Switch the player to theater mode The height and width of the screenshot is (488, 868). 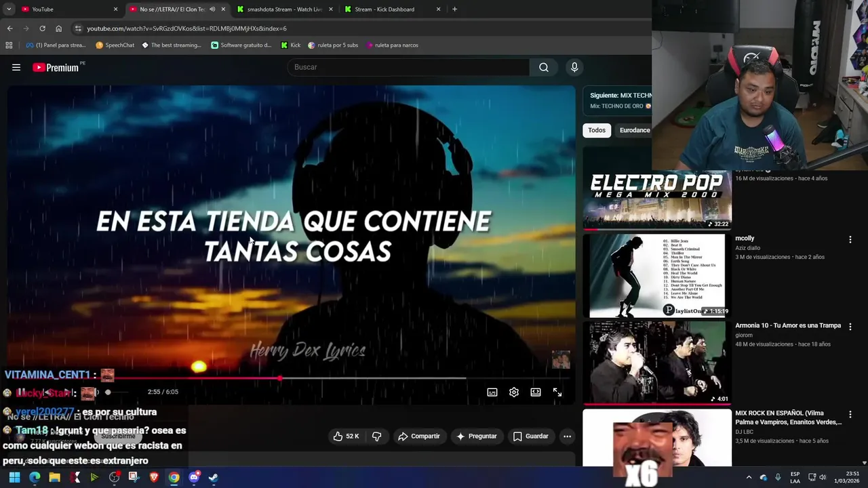click(x=536, y=392)
